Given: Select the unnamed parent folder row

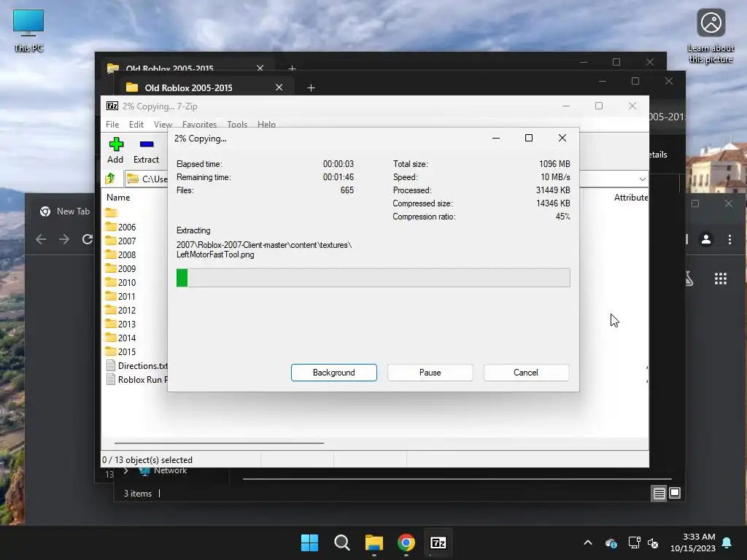Looking at the screenshot, I should click(112, 213).
